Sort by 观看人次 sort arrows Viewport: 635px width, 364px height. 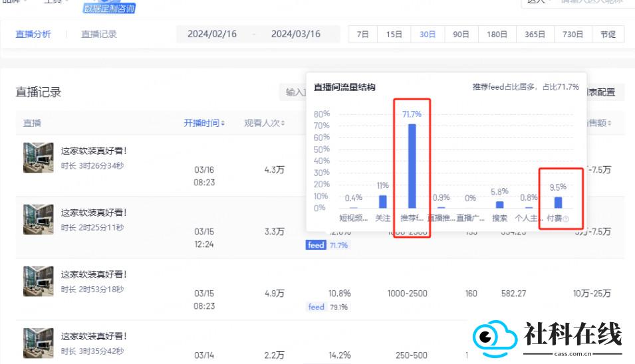coord(283,123)
